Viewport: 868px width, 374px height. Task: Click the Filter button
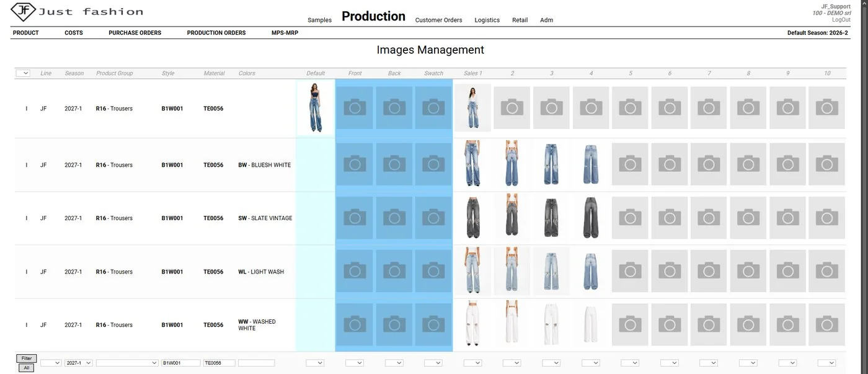coord(27,358)
